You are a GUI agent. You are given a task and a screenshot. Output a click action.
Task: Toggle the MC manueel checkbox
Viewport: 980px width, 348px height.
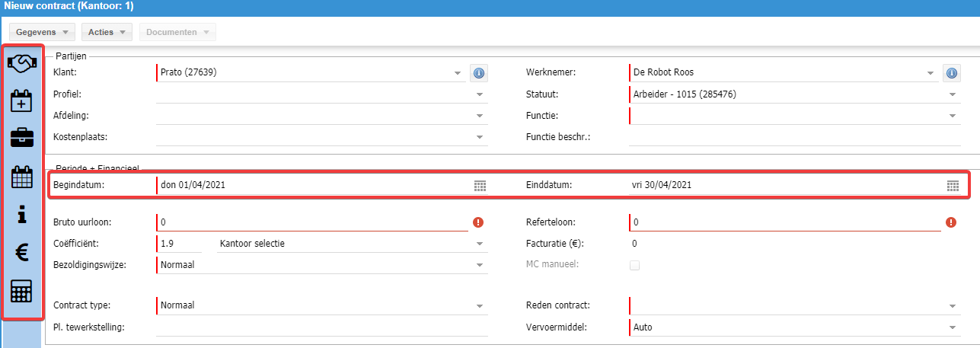[634, 265]
